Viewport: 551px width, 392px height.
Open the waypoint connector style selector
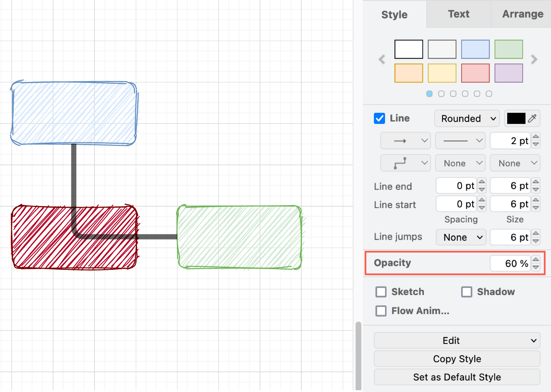tap(405, 163)
